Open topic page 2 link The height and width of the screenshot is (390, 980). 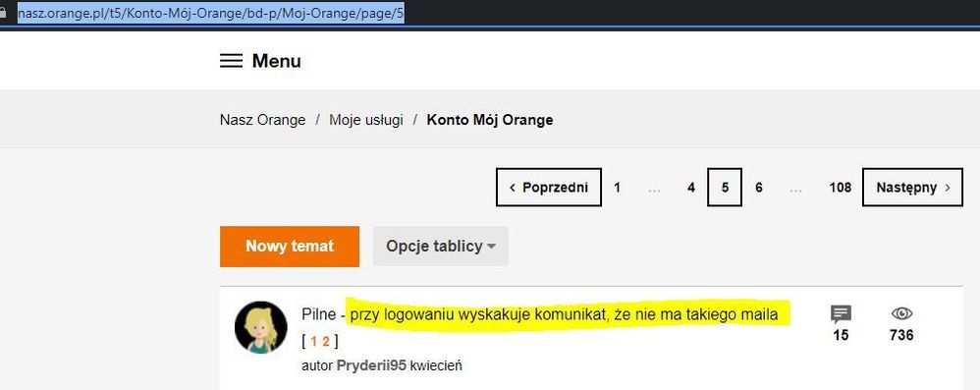[x=326, y=341]
